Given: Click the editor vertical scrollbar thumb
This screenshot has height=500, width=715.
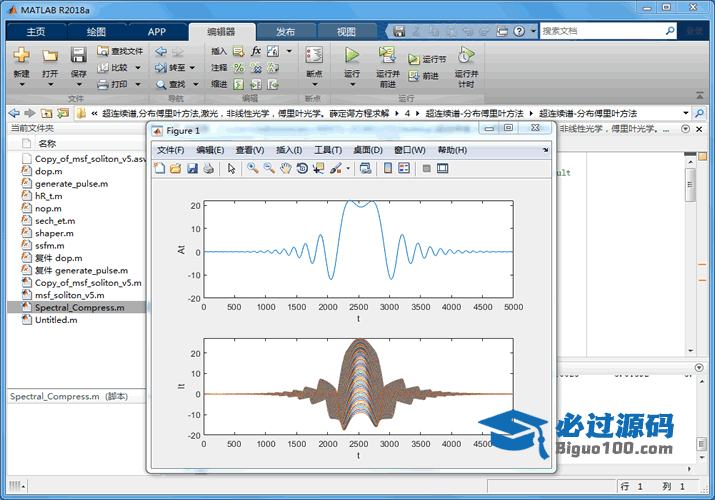Looking at the screenshot, I should point(690,185).
